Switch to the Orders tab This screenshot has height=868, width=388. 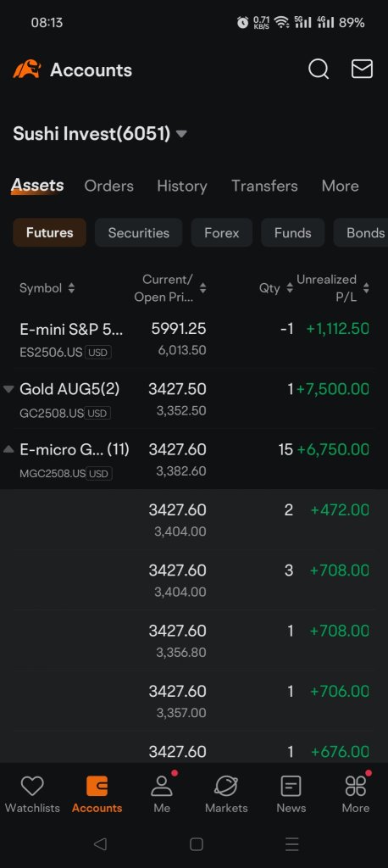point(108,186)
